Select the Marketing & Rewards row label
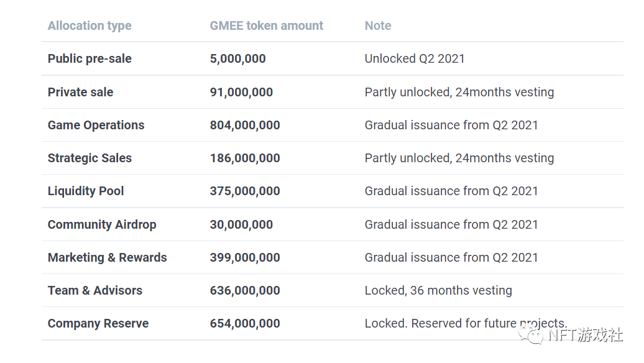Image resolution: width=644 pixels, height=363 pixels. (107, 258)
